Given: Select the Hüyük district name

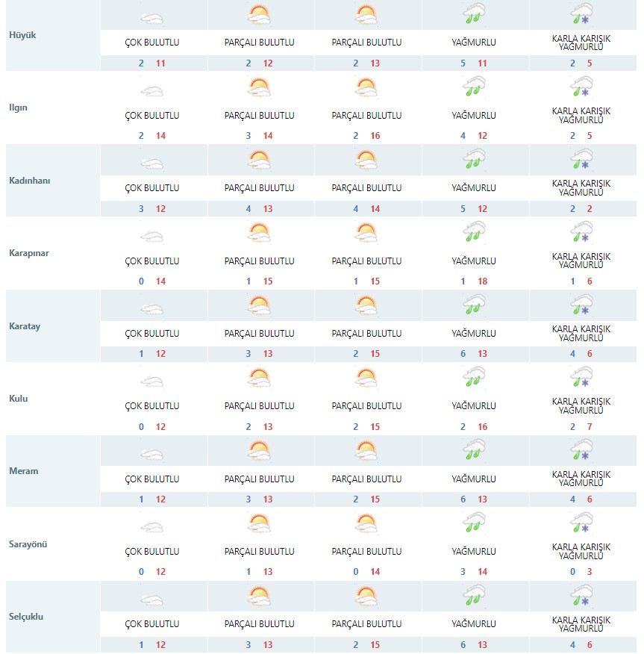Looking at the screenshot, I should tap(22, 35).
